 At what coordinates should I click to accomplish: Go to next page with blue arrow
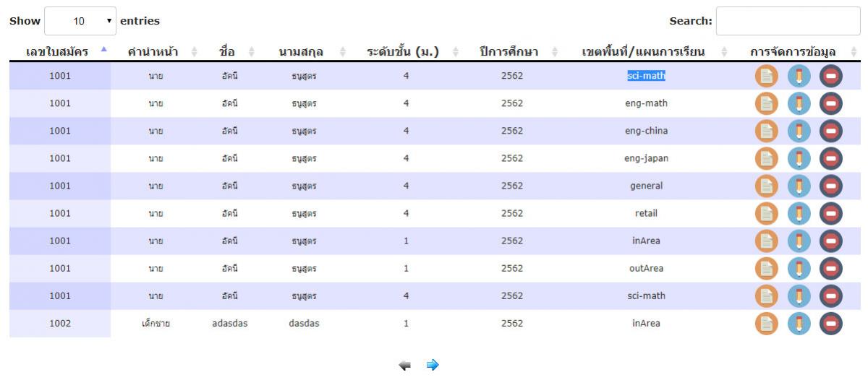433,366
